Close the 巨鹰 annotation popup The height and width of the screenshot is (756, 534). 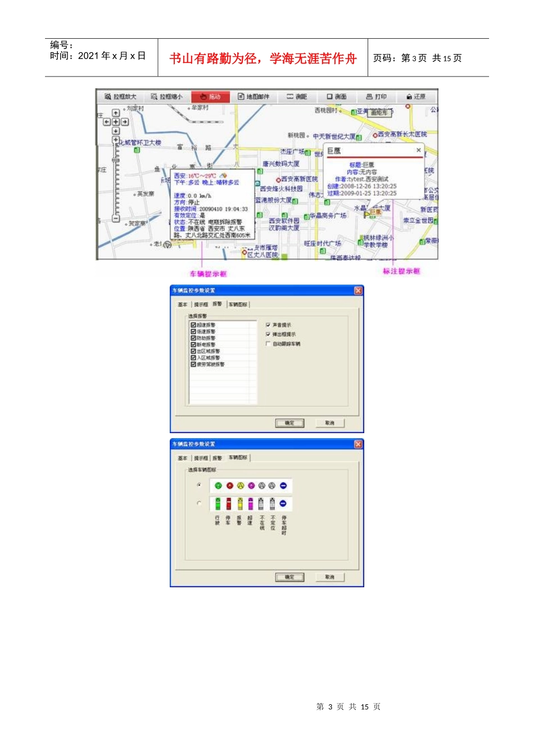tap(419, 150)
